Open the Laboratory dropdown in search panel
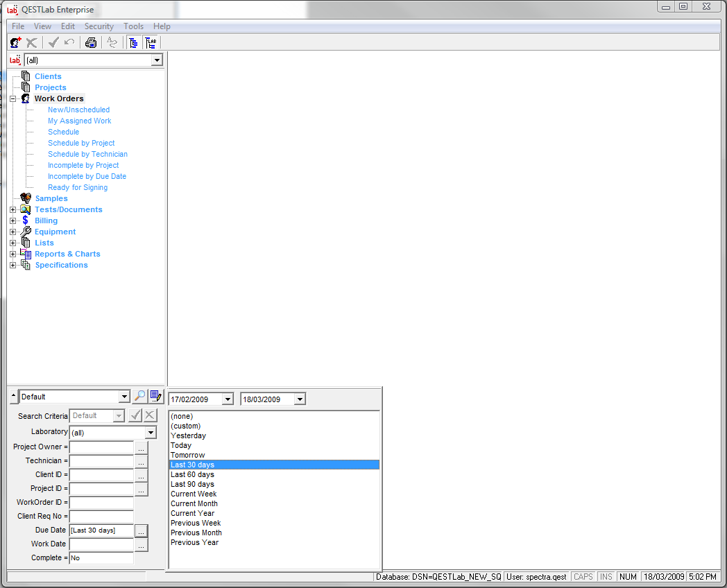 (151, 433)
